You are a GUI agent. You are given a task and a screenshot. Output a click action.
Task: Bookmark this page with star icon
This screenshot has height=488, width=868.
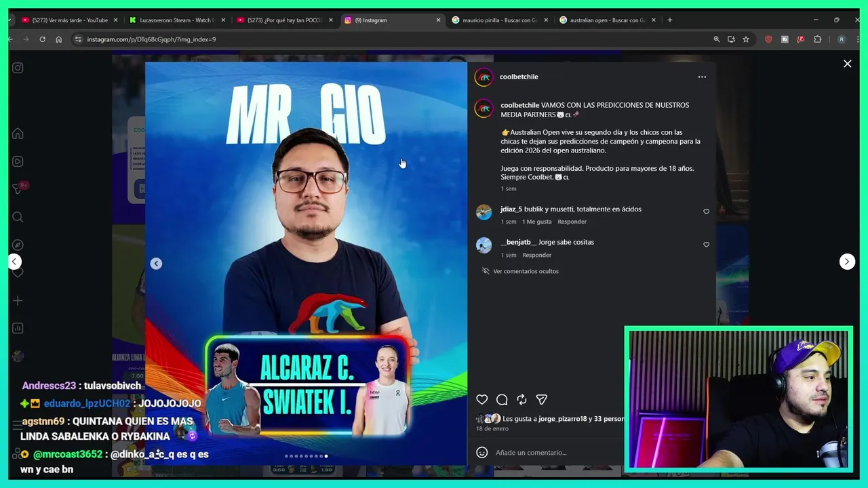[746, 39]
